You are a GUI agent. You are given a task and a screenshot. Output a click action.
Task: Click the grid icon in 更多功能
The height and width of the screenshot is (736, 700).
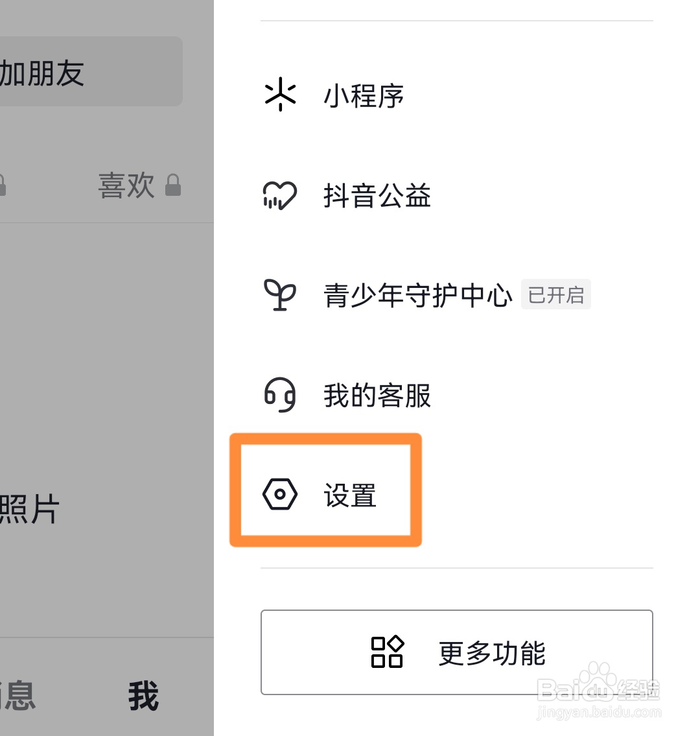387,652
